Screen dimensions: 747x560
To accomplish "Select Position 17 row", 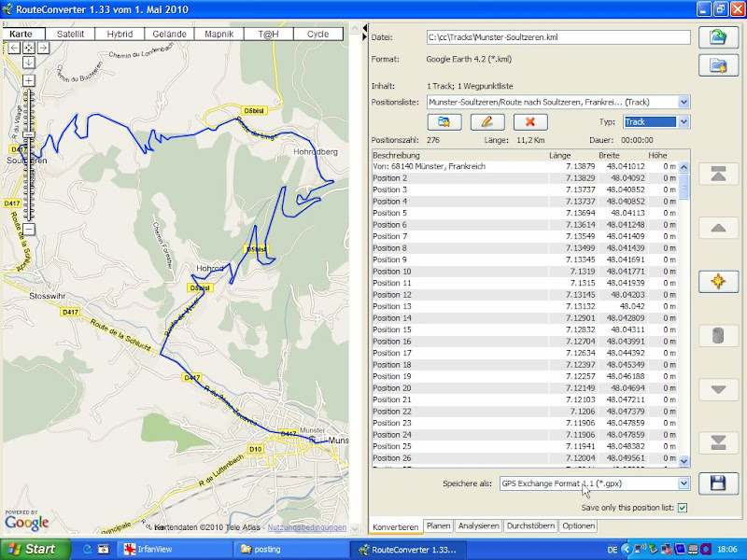I will (524, 353).
